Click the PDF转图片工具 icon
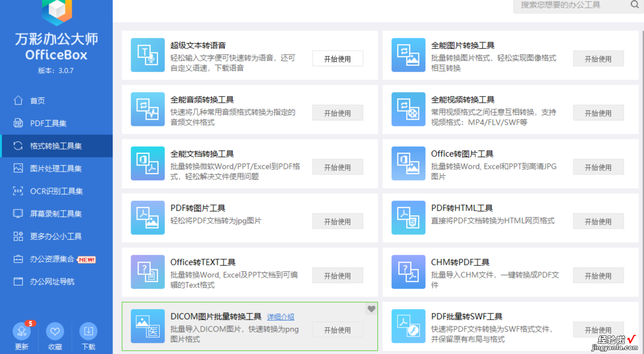Image resolution: width=644 pixels, height=354 pixels. [148, 218]
